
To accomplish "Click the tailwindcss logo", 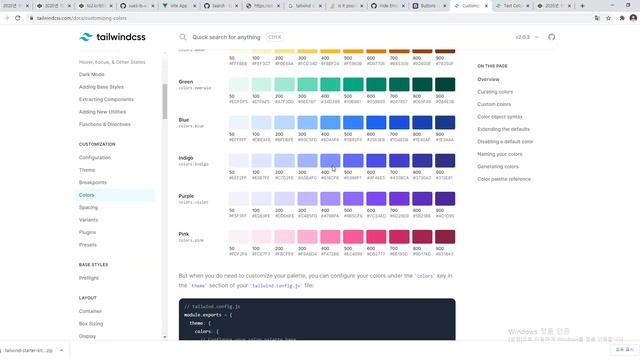I will 112,37.
